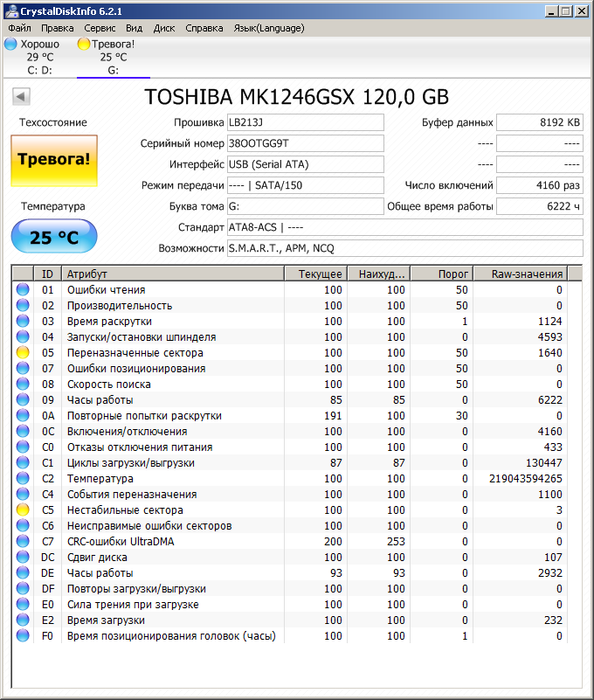594x700 pixels.
Task: Click the Прошивка field LB213J
Action: (x=305, y=122)
